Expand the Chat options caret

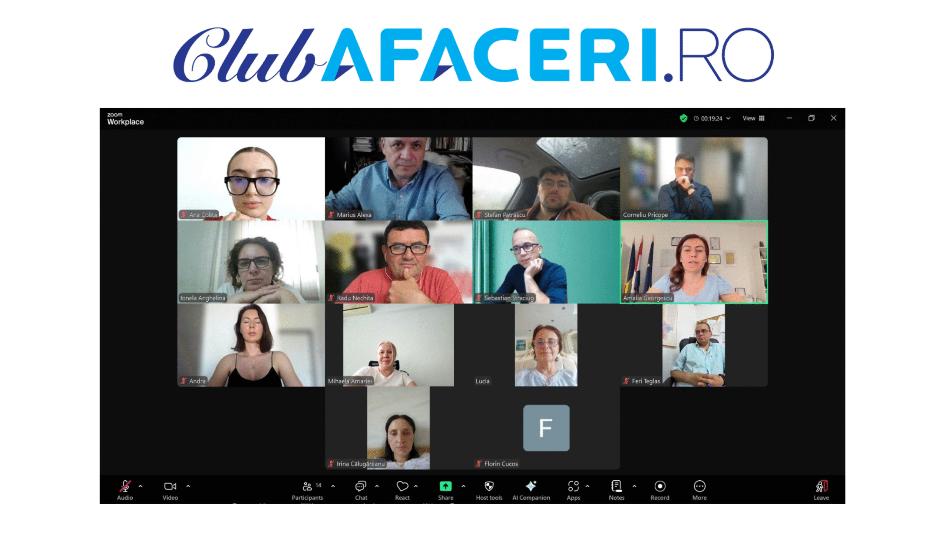click(x=377, y=486)
